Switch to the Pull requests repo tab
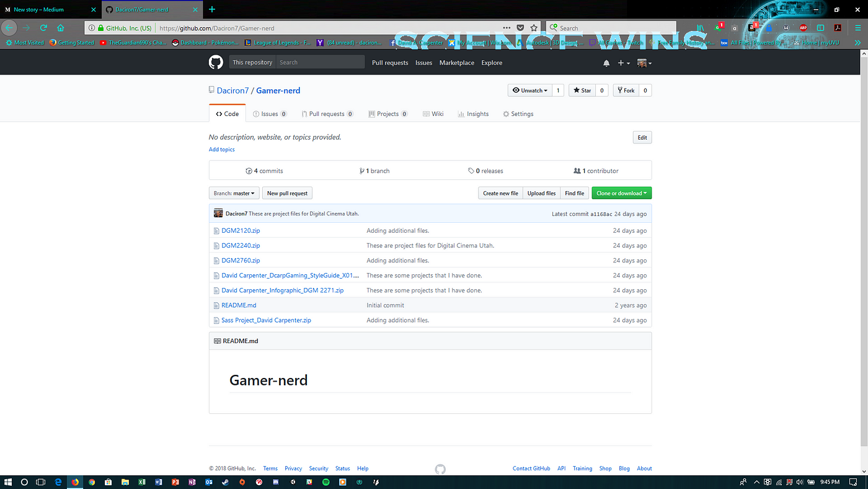This screenshot has width=868, height=489. click(327, 114)
